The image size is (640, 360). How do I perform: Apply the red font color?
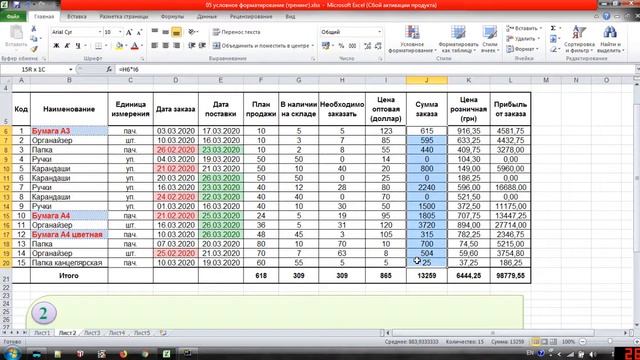pyautogui.click(x=135, y=46)
